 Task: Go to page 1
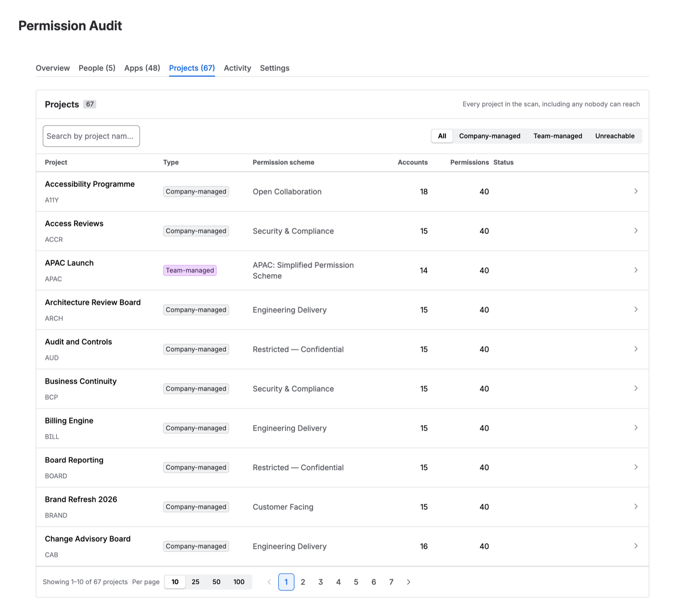tap(286, 582)
